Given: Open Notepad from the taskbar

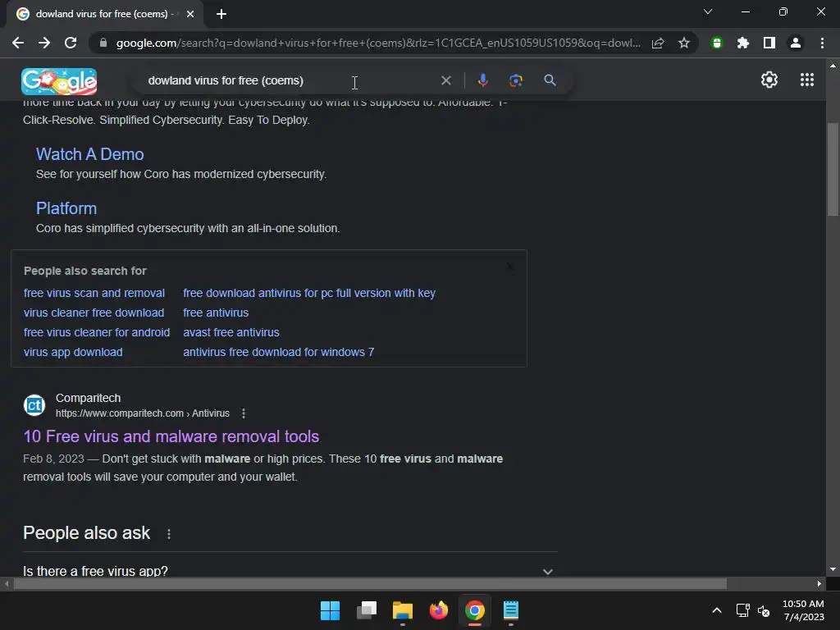Looking at the screenshot, I should (511, 610).
